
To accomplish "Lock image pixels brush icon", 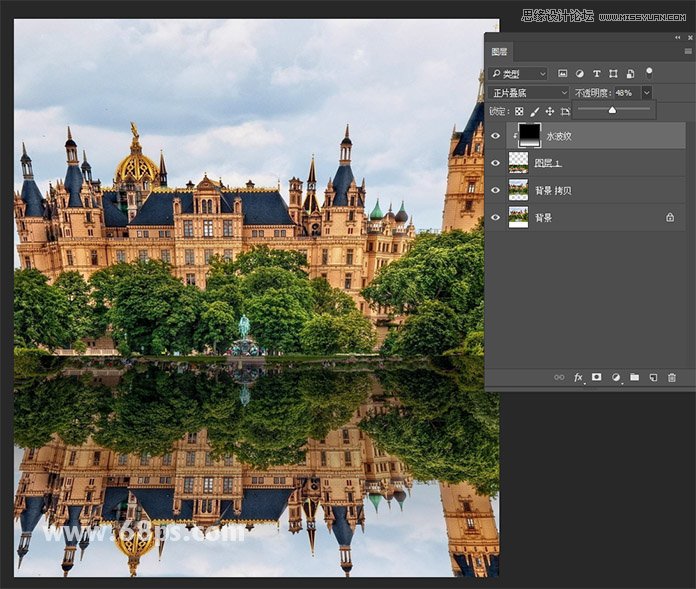I will point(534,111).
